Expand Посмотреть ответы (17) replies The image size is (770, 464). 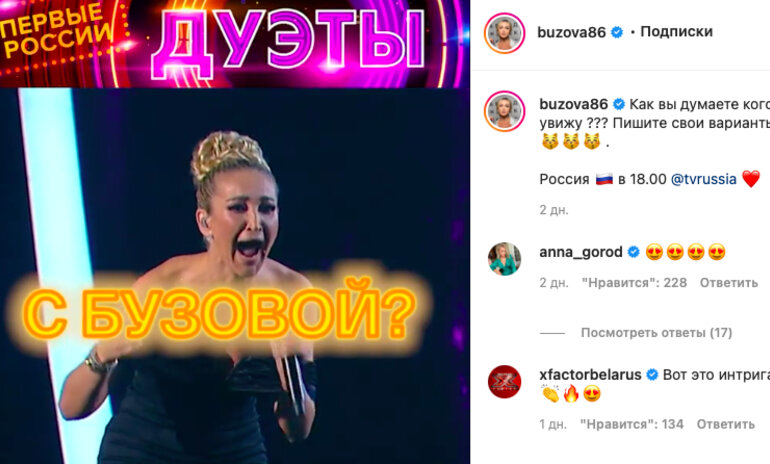(x=656, y=332)
